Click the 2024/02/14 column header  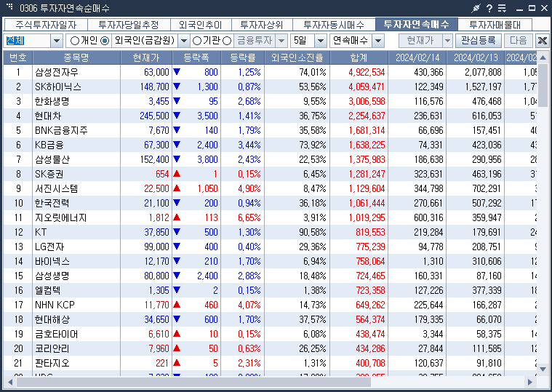click(417, 57)
